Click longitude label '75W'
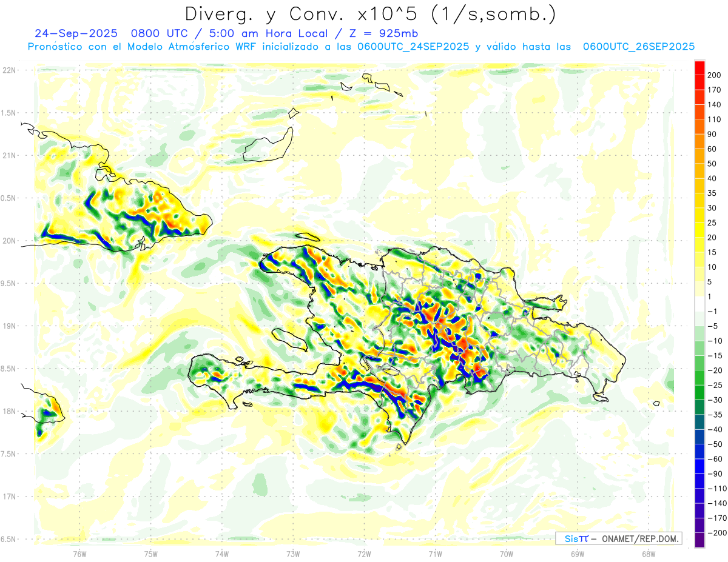The height and width of the screenshot is (562, 728). pos(151,554)
